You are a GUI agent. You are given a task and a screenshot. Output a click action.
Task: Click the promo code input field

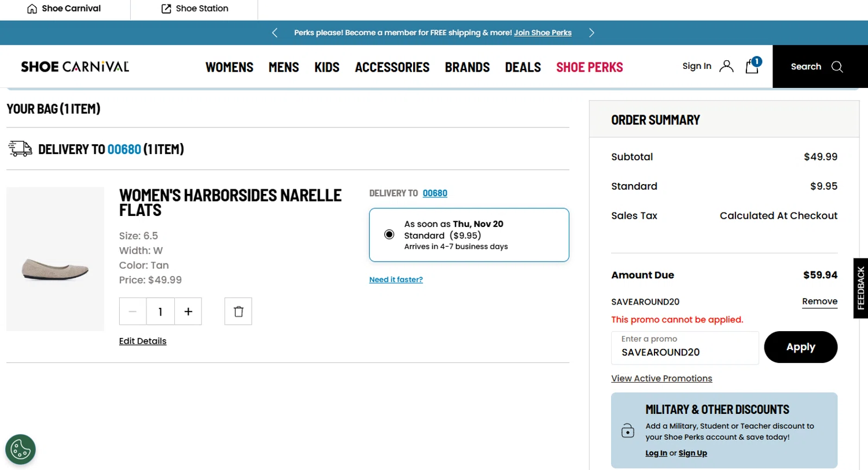pyautogui.click(x=685, y=348)
